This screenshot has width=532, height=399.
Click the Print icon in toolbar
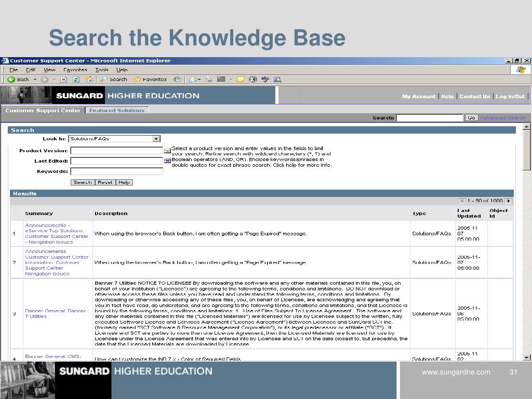pos(209,79)
